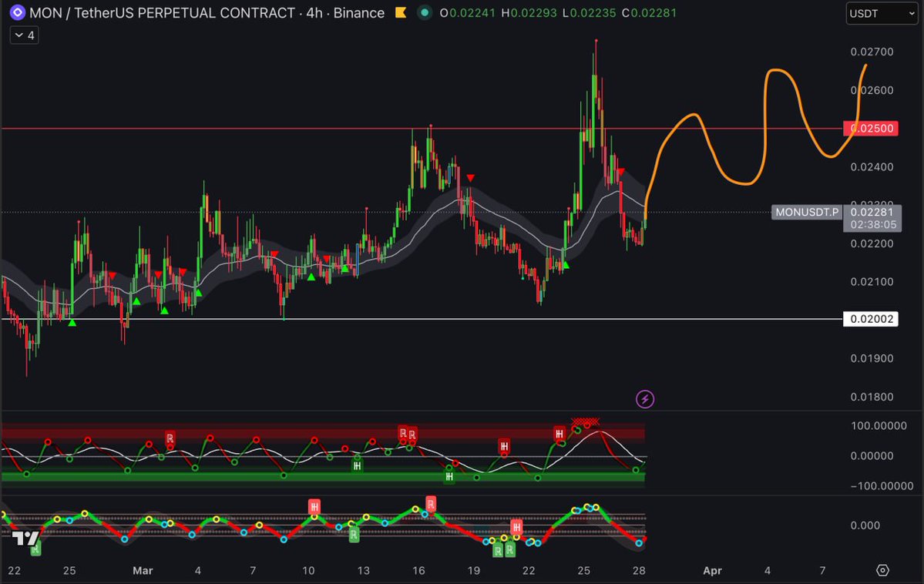This screenshot has height=584, width=924.
Task: Open the USDT currency dropdown
Action: (882, 14)
